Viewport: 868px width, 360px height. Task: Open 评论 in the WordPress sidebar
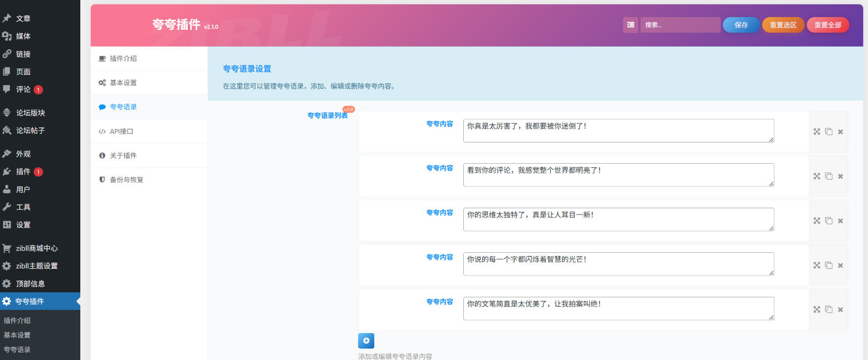(x=23, y=89)
